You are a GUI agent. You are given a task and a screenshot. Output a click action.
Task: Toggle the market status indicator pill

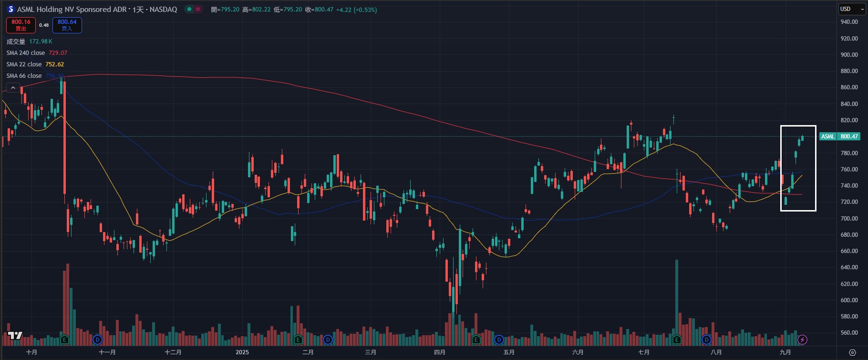coord(194,10)
